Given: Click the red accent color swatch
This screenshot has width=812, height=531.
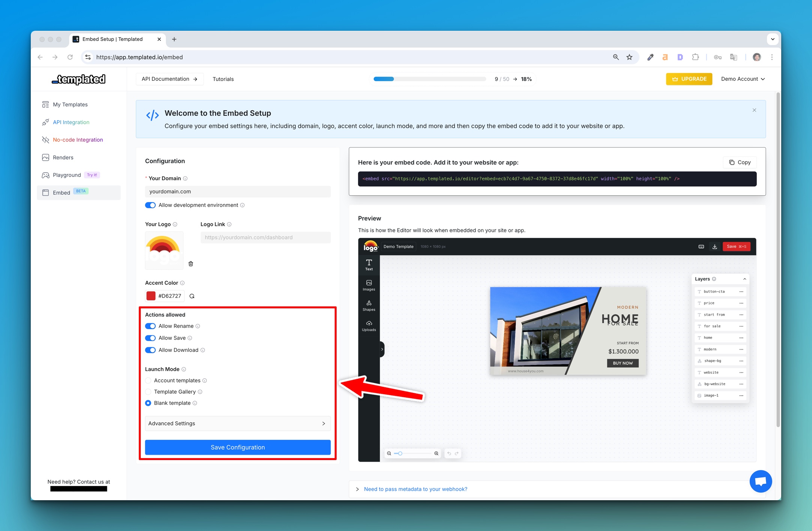Looking at the screenshot, I should click(x=151, y=296).
